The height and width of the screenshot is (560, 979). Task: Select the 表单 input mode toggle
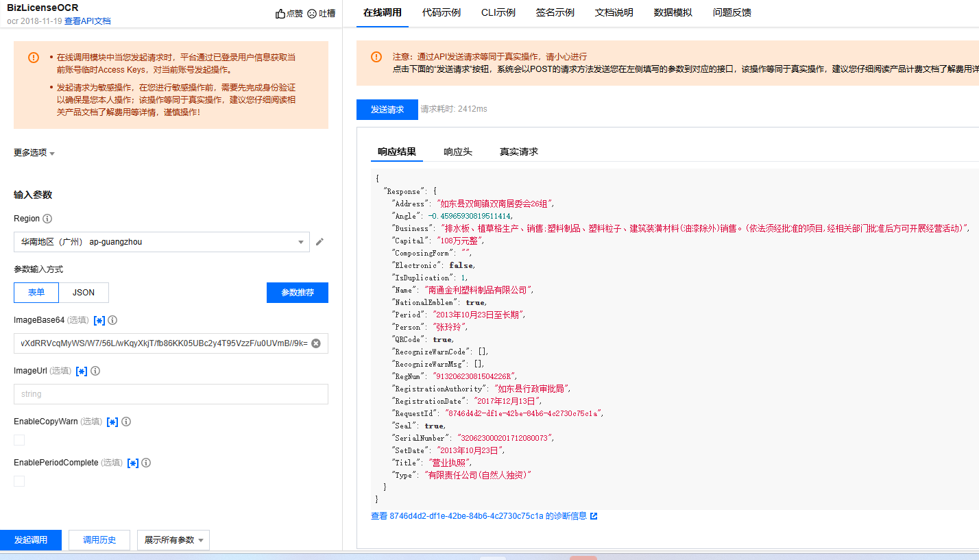pyautogui.click(x=36, y=293)
